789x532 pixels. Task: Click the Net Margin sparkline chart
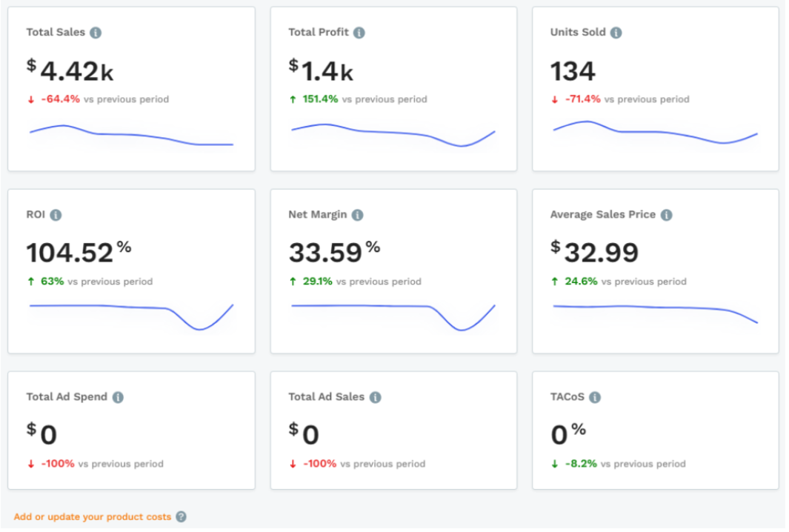[x=393, y=317]
